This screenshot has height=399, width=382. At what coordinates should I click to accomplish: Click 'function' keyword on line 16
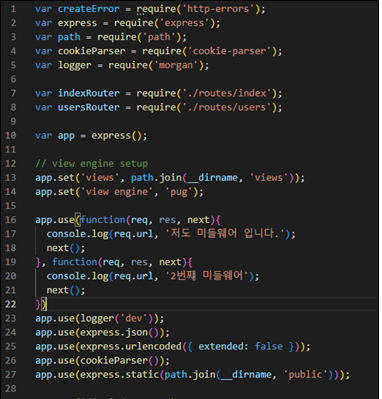(x=103, y=220)
